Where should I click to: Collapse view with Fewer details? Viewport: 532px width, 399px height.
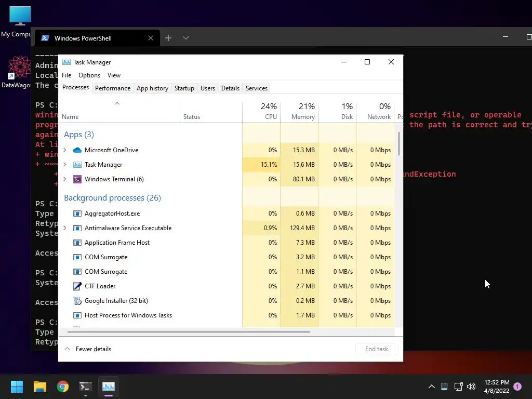coord(88,349)
